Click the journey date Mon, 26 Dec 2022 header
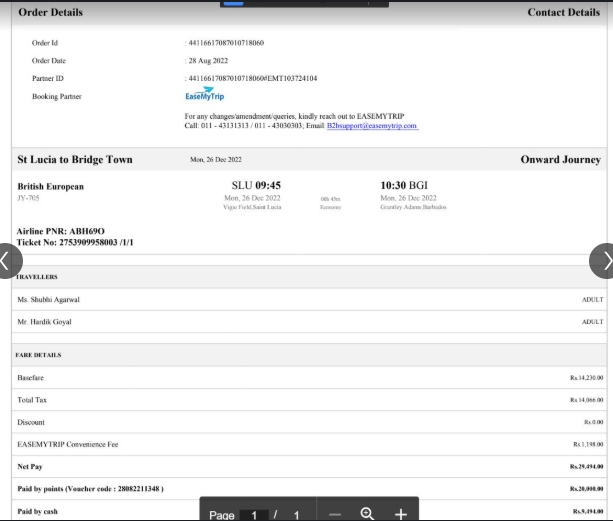The width and height of the screenshot is (613, 521). (x=216, y=160)
